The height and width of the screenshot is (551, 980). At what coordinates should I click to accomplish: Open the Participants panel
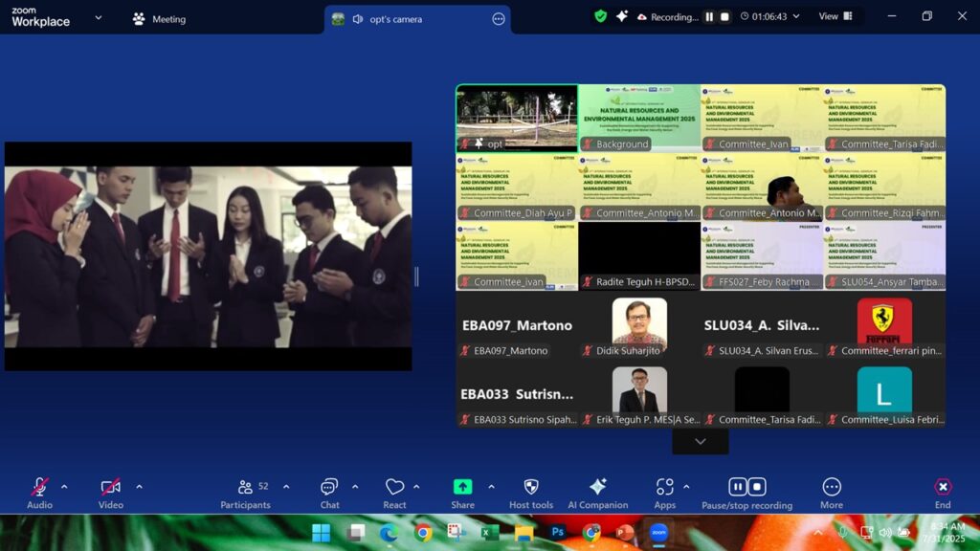(246, 488)
